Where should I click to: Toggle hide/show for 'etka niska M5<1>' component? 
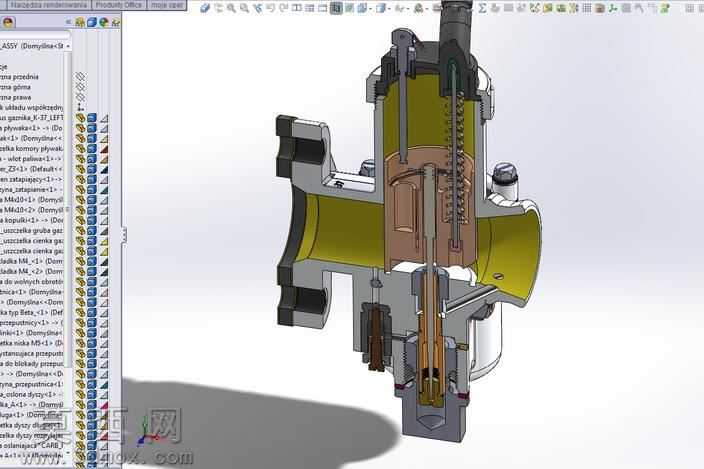point(80,343)
